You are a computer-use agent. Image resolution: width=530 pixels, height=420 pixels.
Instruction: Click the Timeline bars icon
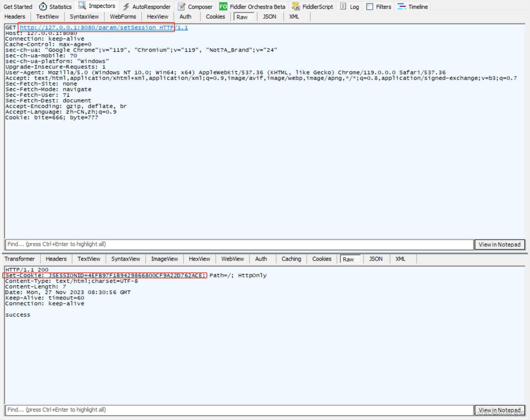pyautogui.click(x=402, y=6)
